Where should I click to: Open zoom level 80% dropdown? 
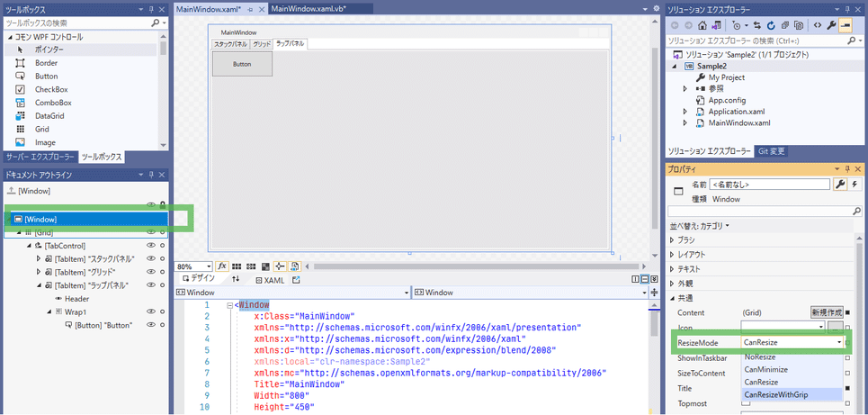(209, 266)
